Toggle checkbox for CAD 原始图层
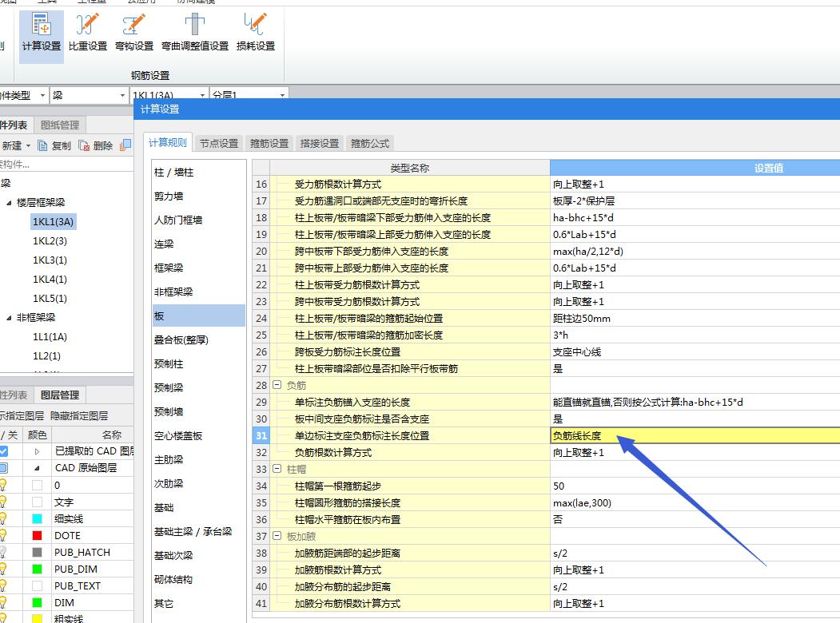The height and width of the screenshot is (623, 840). click(x=3, y=468)
